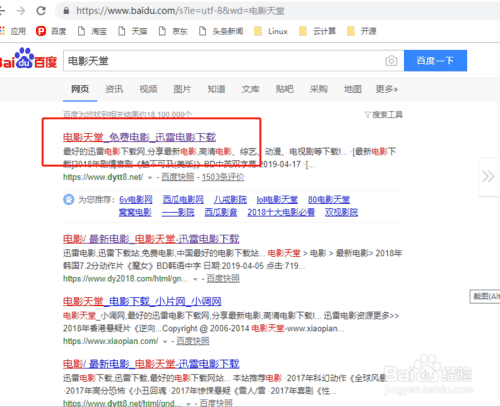Click the https://www.dytt8.net/ green URL
This screenshot has width=500, height=407.
pyautogui.click(x=103, y=177)
